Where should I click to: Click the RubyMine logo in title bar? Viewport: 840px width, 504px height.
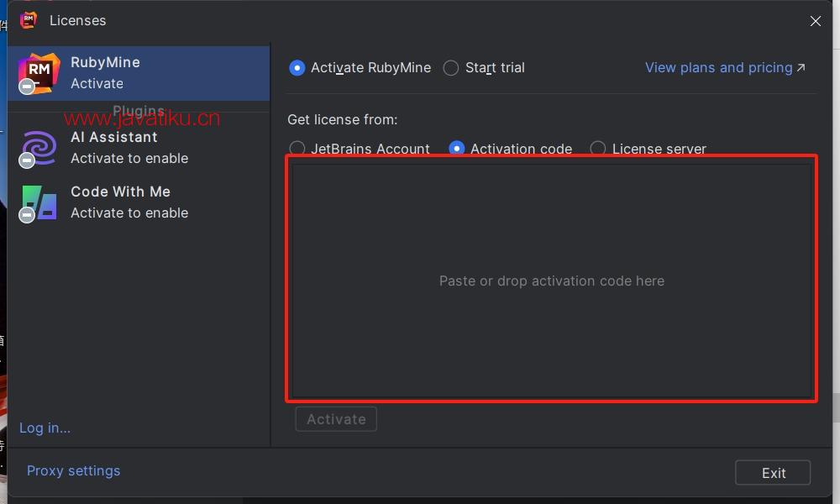(x=29, y=20)
